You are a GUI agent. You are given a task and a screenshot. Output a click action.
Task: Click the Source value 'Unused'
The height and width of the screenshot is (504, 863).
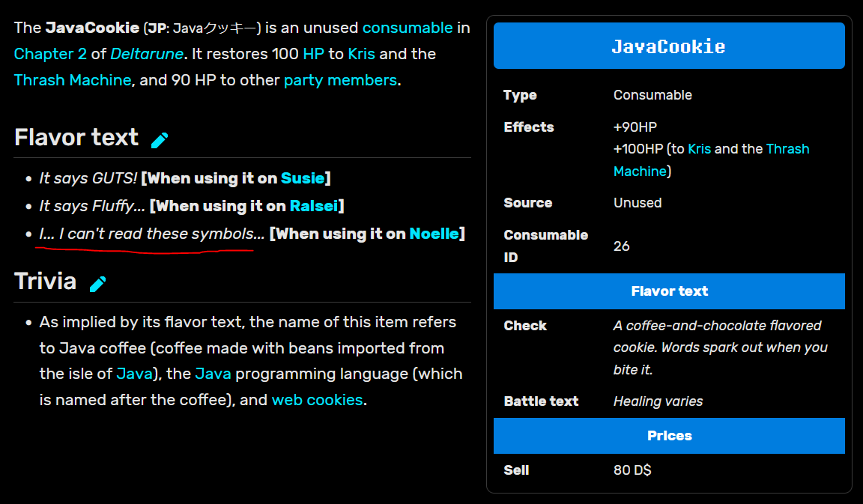(x=638, y=203)
